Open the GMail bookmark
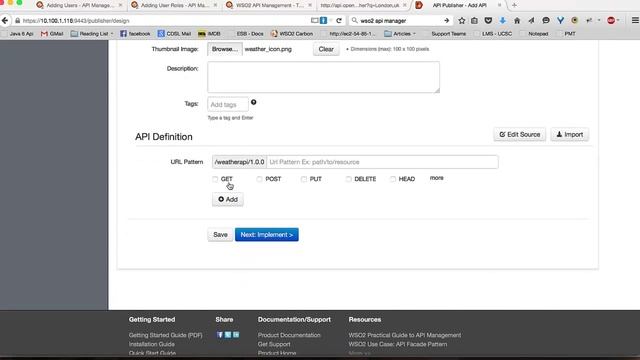 coord(52,33)
